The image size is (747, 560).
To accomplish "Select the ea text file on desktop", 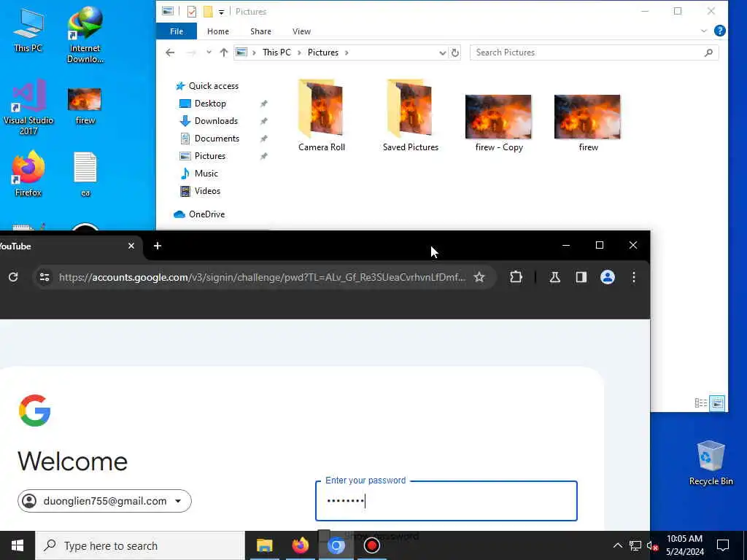I will 85,174.
